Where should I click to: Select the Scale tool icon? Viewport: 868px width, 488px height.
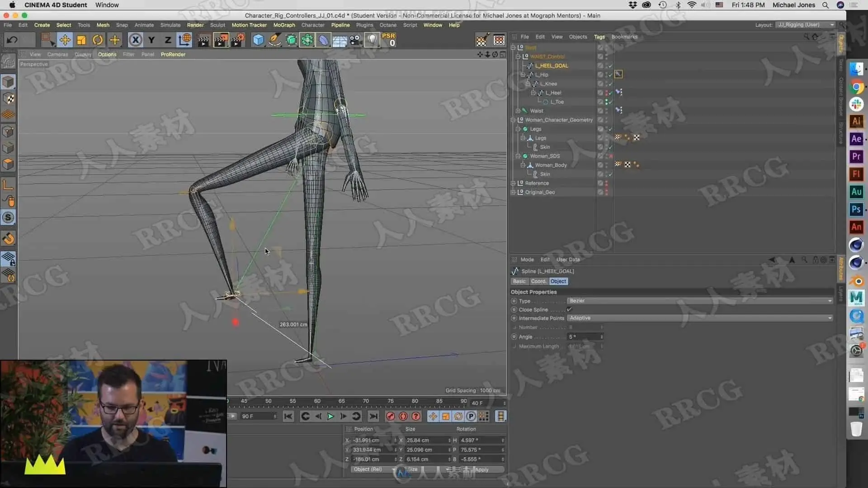[81, 40]
